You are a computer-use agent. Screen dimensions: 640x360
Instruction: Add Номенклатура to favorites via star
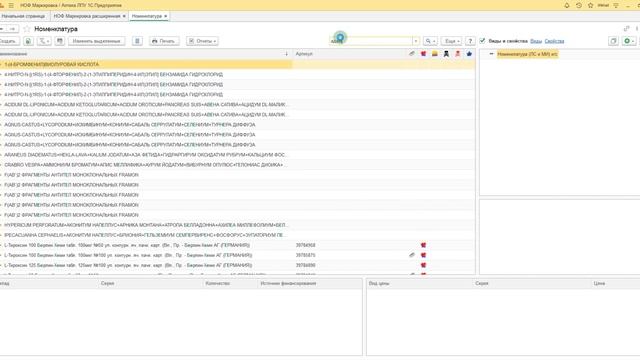coord(27,29)
